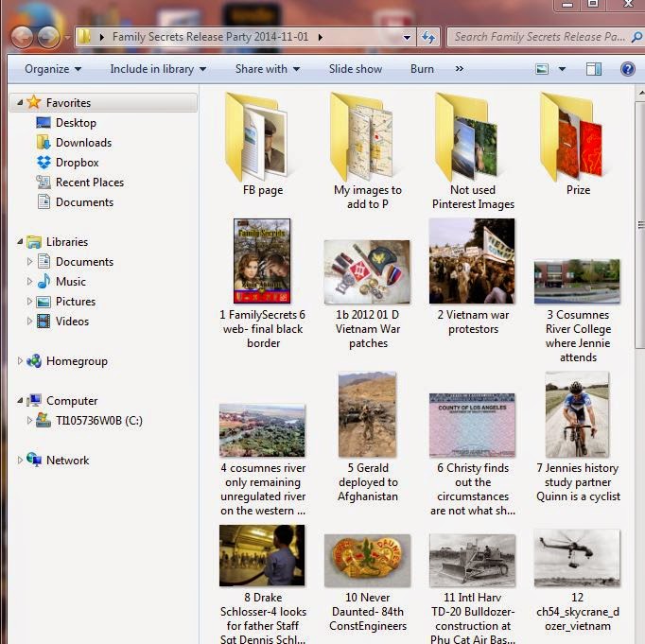Click the search magnifier icon

(636, 37)
